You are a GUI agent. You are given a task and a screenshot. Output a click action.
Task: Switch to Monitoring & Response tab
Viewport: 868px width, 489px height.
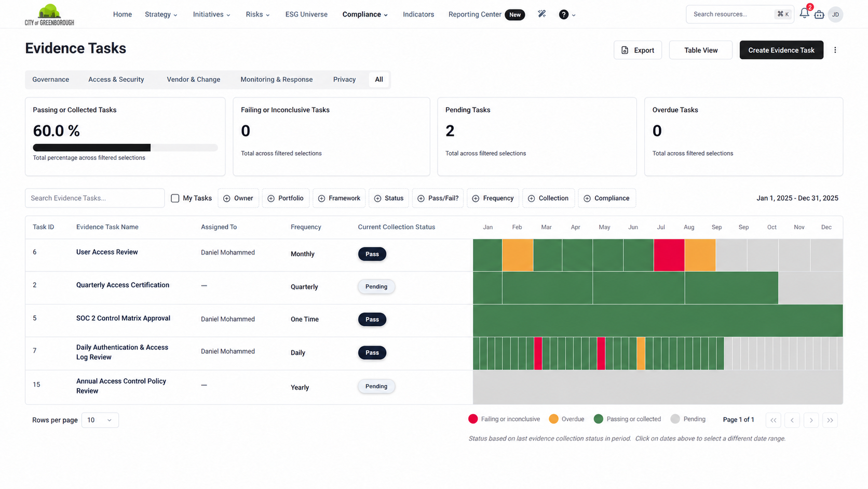(277, 80)
